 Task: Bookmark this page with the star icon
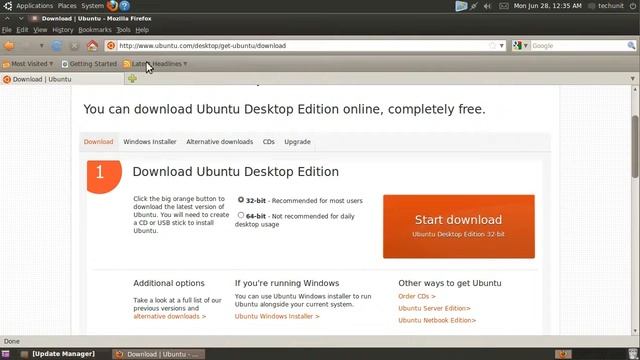(492, 46)
